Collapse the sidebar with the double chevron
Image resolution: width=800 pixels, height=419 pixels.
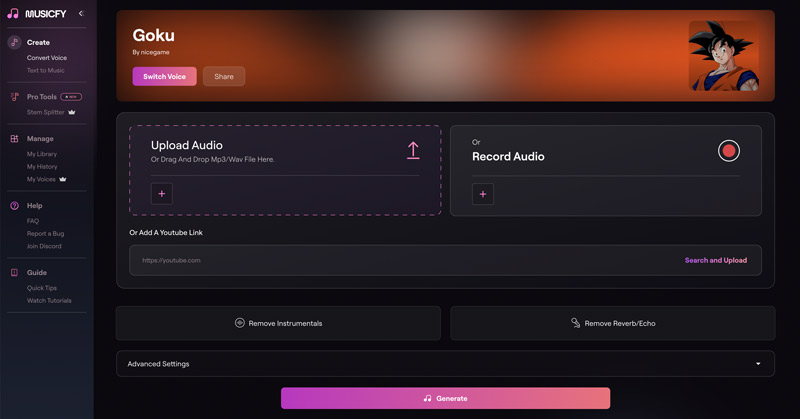coord(81,13)
